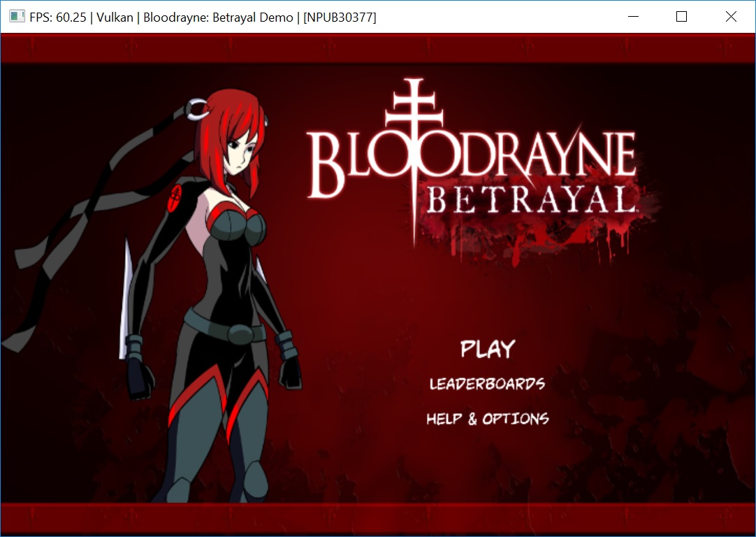Image resolution: width=756 pixels, height=537 pixels.
Task: Open the LEADERBOARDS menu entry
Action: [487, 384]
